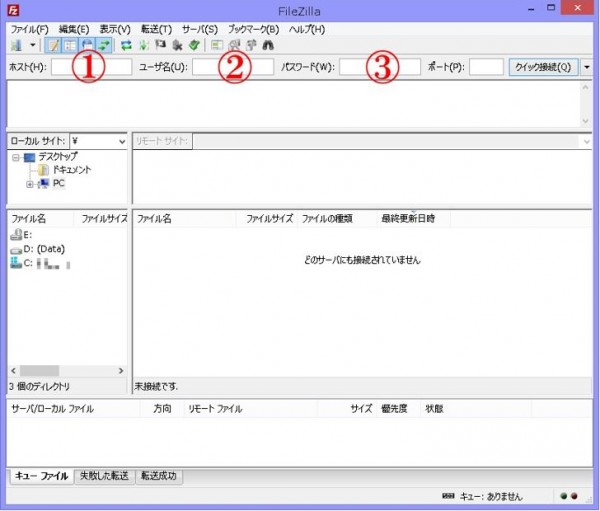Image resolution: width=600 pixels, height=511 pixels.
Task: Click local list scroll right arrow
Action: click(121, 371)
